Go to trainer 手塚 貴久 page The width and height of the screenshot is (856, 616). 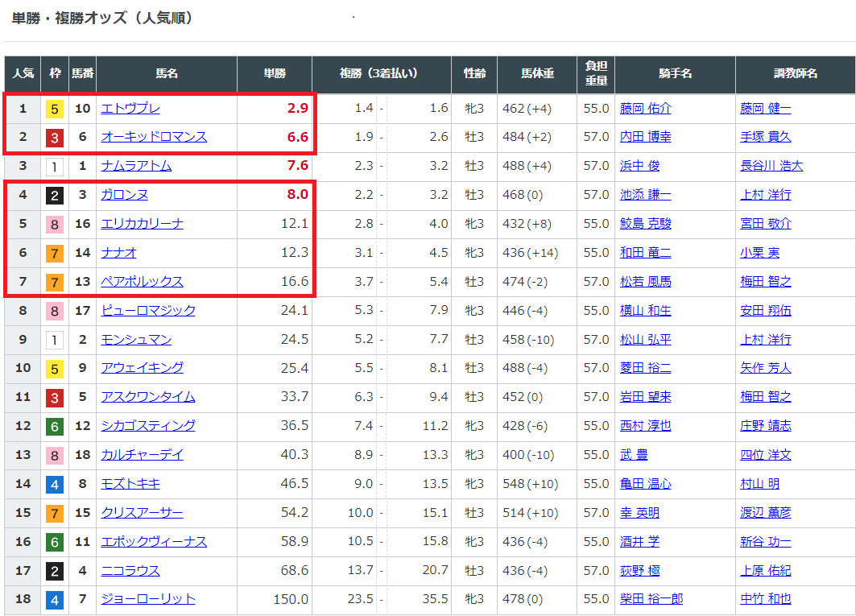click(765, 137)
